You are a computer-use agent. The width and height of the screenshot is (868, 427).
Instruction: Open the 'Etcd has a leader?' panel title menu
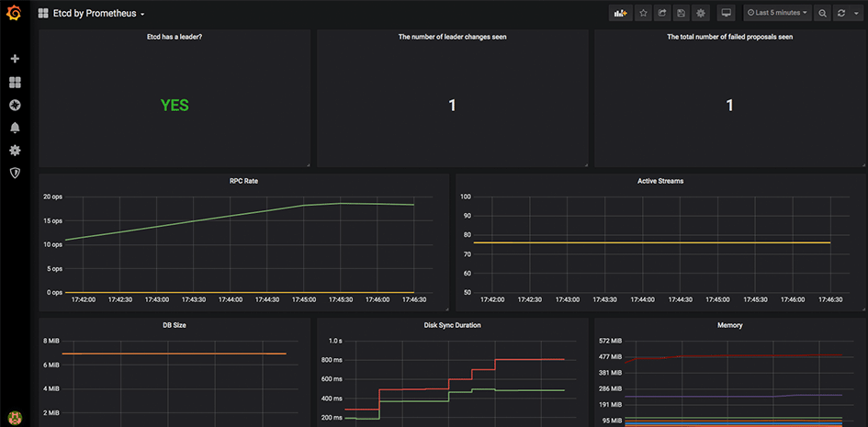pos(175,37)
